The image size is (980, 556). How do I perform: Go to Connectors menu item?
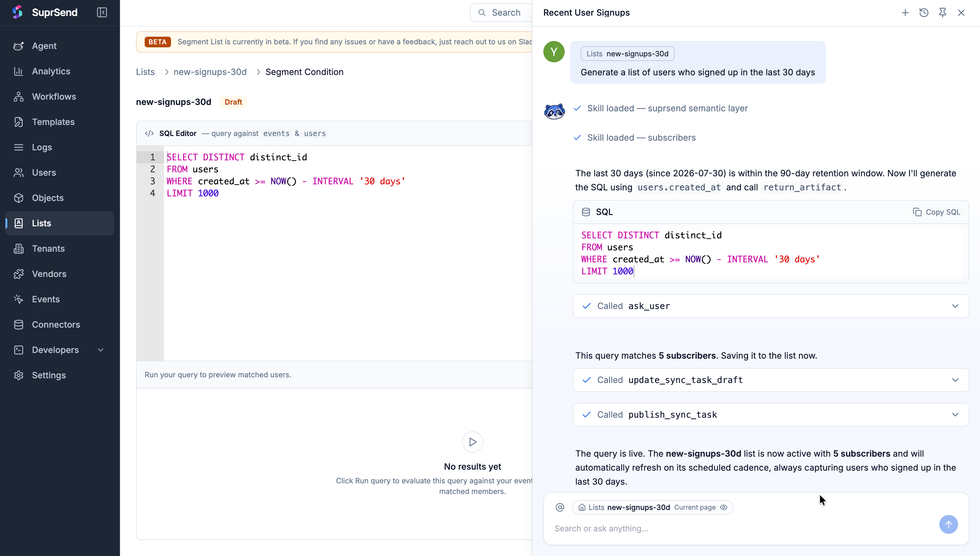coord(60,325)
